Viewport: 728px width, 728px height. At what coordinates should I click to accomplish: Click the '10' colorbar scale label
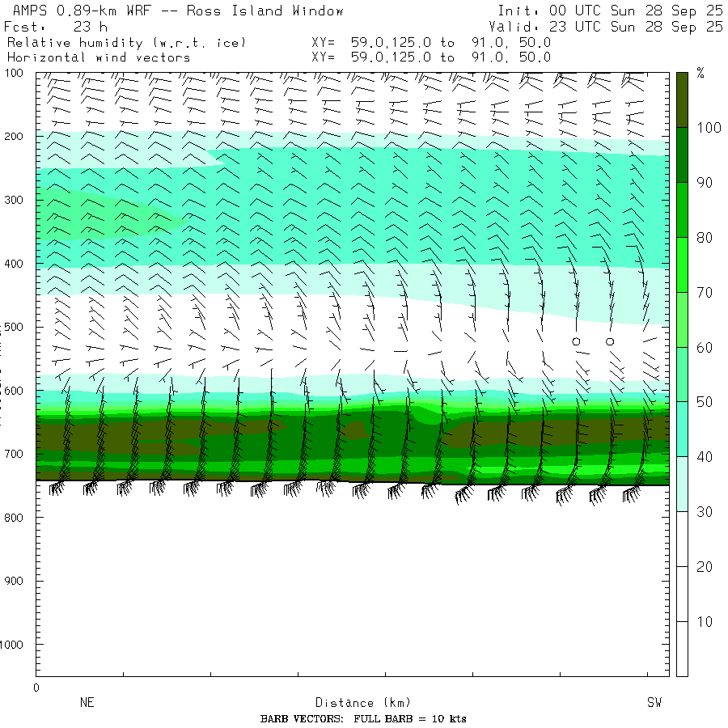(705, 622)
